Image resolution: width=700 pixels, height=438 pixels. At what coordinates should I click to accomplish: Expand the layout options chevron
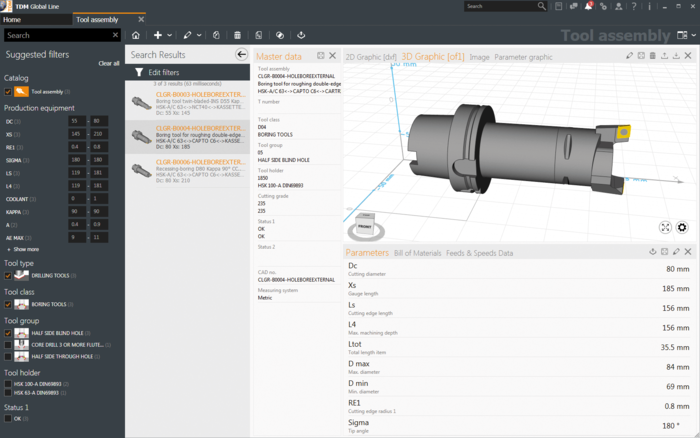[693, 35]
